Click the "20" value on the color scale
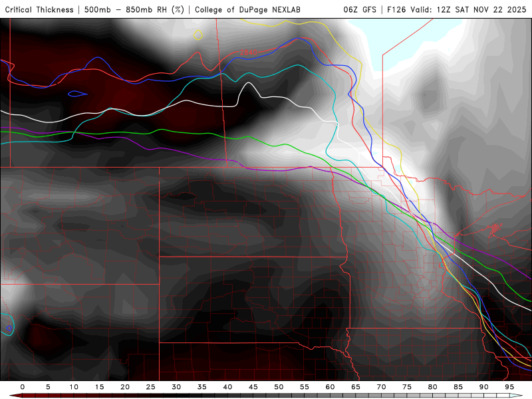 (x=125, y=387)
